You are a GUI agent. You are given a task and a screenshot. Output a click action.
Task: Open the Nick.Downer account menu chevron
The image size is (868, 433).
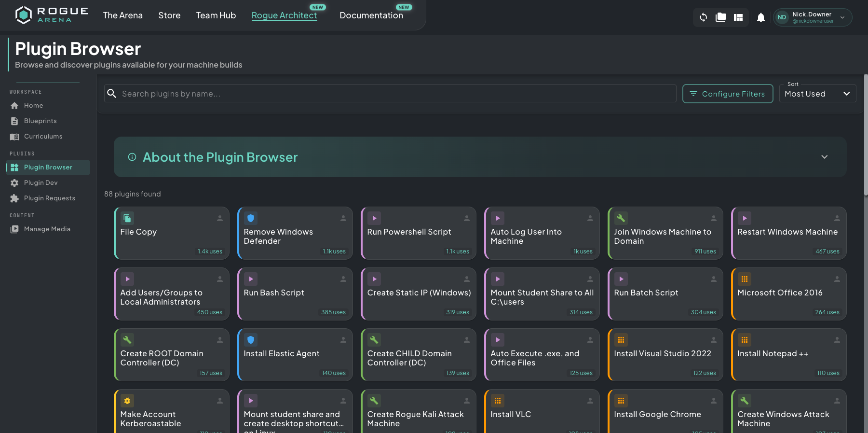[x=842, y=17]
